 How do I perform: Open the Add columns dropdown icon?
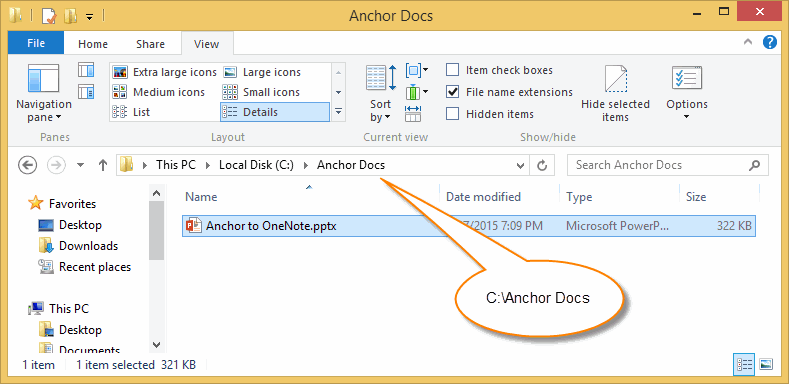(x=417, y=92)
